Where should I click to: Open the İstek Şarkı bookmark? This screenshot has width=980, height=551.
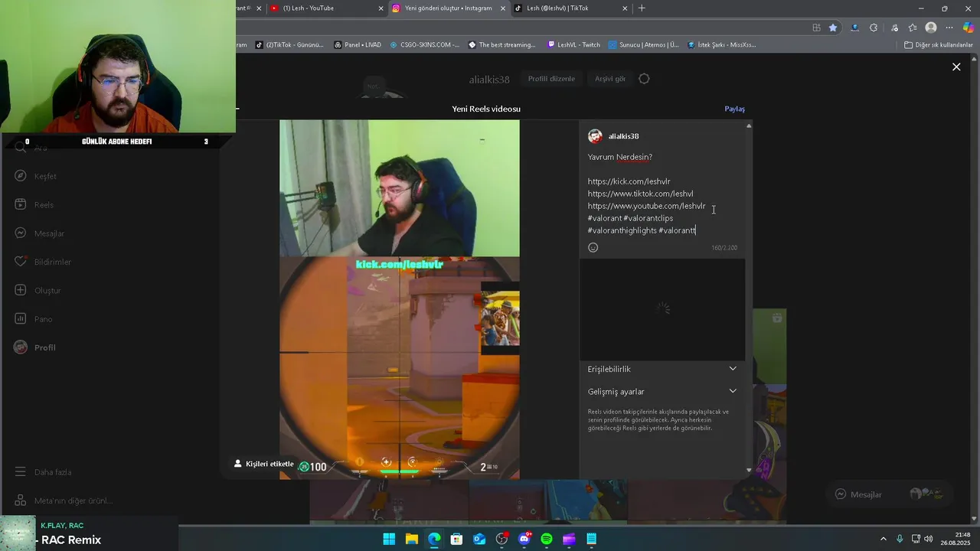tap(722, 44)
